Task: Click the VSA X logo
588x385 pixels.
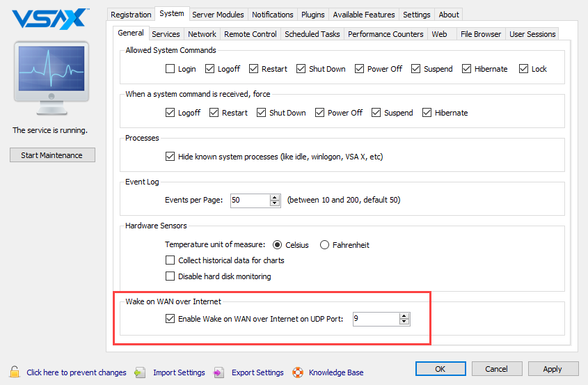Action: click(50, 17)
